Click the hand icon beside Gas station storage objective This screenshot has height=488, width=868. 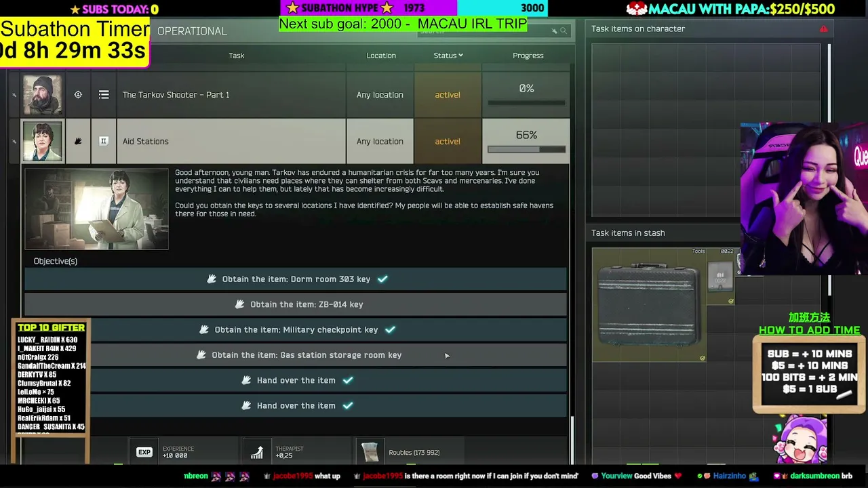[201, 354]
